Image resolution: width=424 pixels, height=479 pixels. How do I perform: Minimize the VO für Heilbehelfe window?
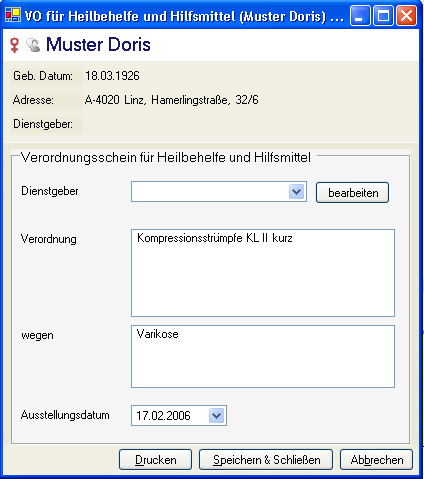[x=360, y=15]
